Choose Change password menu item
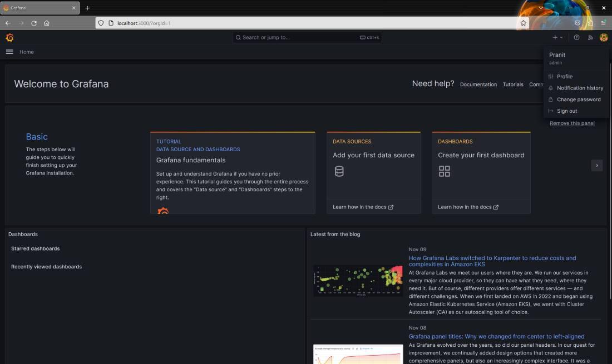Image resolution: width=612 pixels, height=364 pixels. (x=576, y=99)
